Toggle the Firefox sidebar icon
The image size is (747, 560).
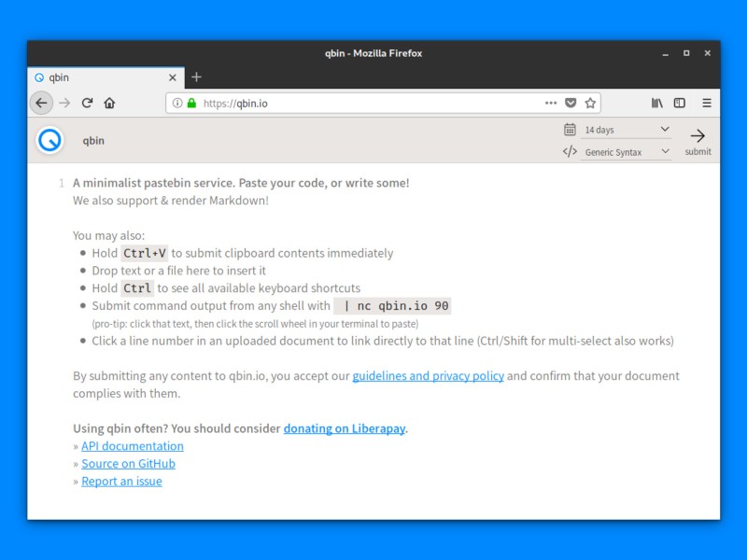point(680,103)
